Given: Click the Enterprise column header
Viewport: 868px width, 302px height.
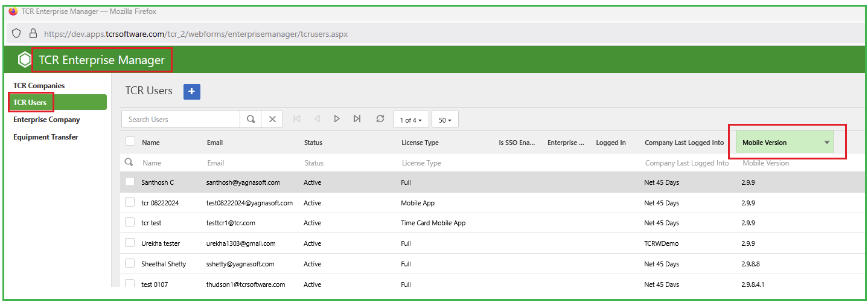Looking at the screenshot, I should click(566, 143).
